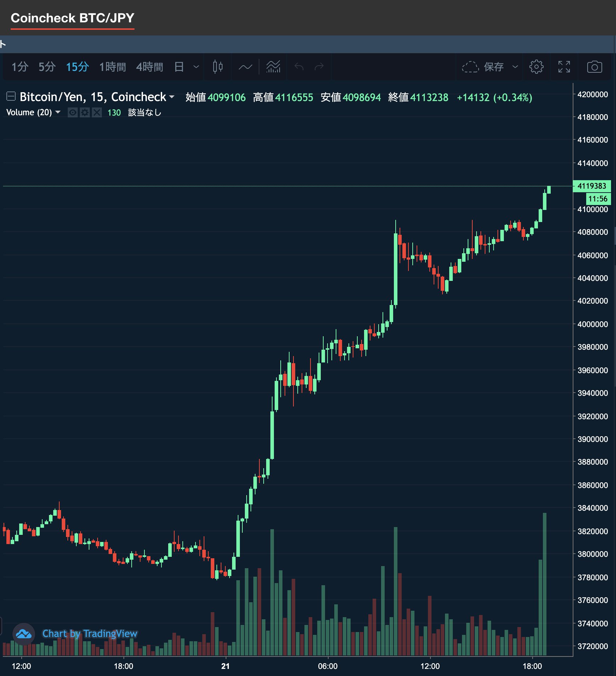
Task: Click the 4000000 price axis label
Action: [593, 324]
